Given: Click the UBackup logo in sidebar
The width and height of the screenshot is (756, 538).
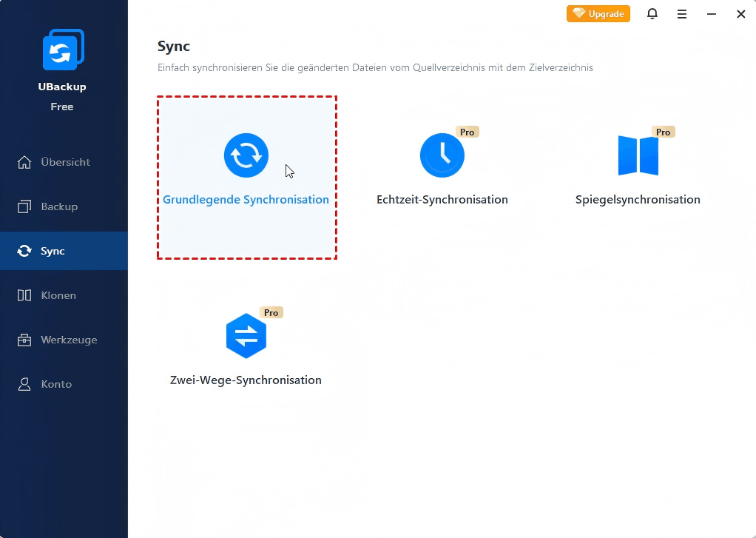Looking at the screenshot, I should point(62,50).
